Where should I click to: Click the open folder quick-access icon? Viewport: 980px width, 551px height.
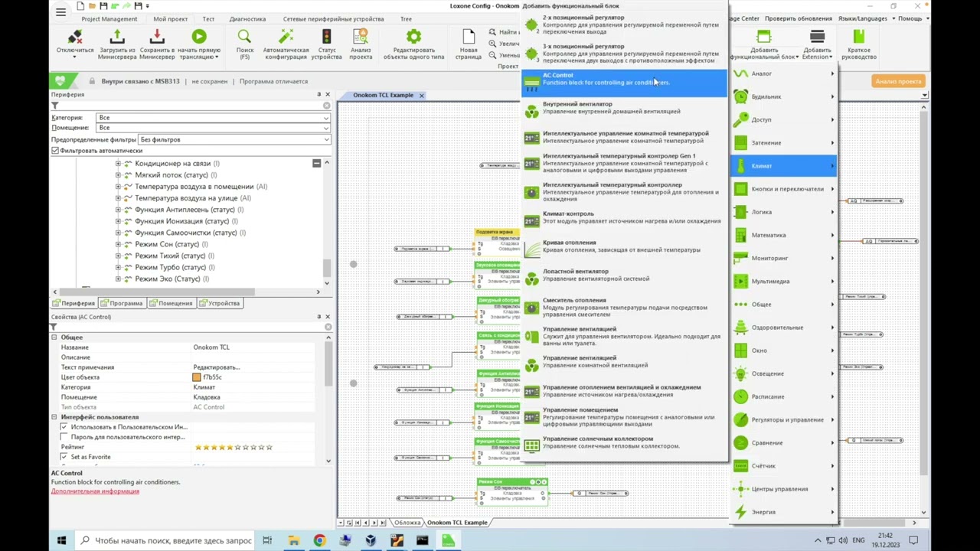coord(92,6)
